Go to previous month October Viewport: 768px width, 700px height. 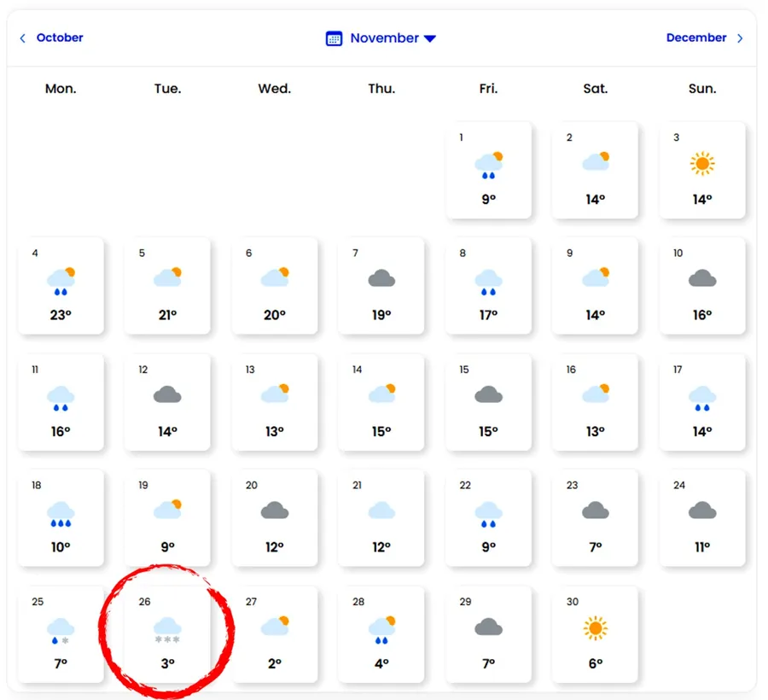[x=59, y=38]
